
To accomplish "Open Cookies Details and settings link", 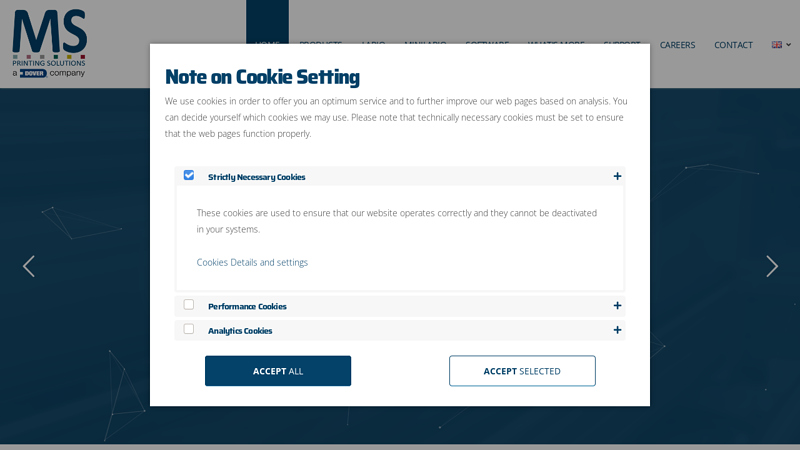I will coord(252,262).
